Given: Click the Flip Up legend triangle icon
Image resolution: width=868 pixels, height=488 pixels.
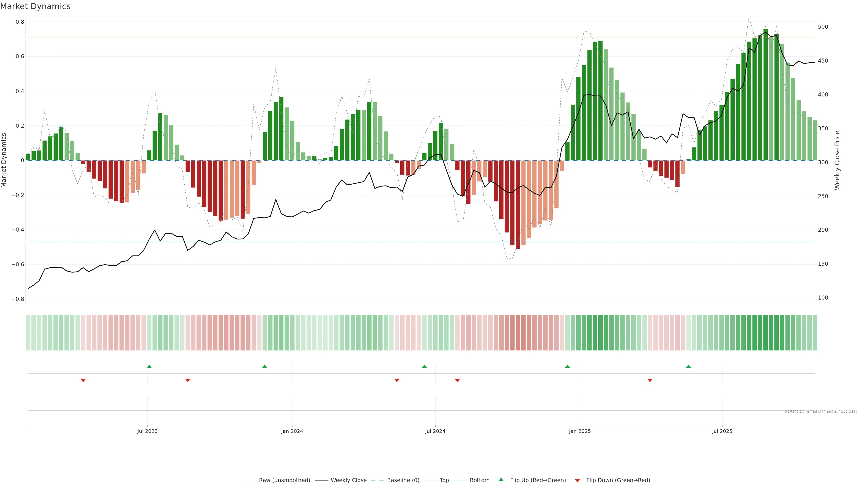Looking at the screenshot, I should point(501,480).
